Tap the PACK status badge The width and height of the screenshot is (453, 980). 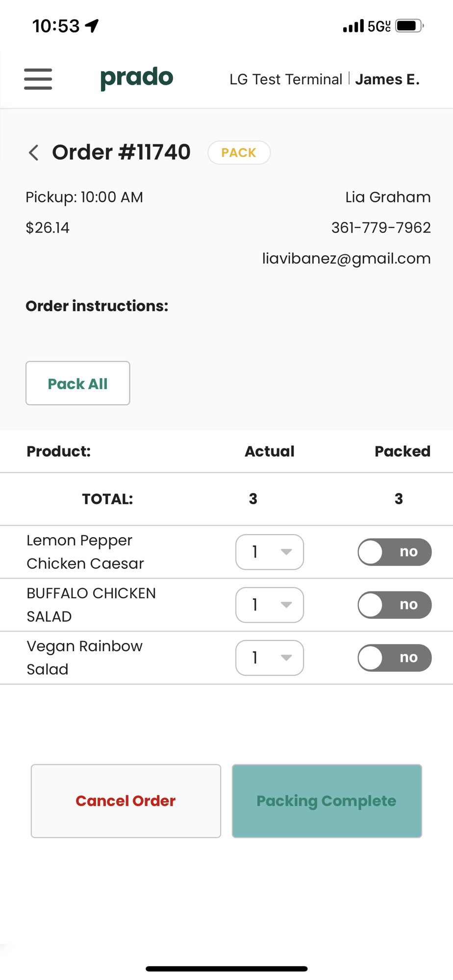[239, 152]
